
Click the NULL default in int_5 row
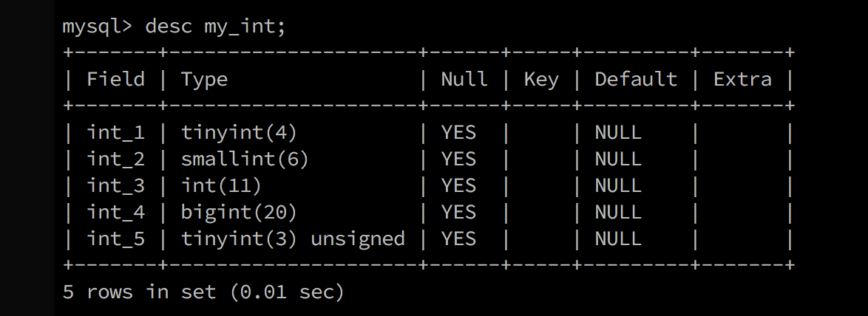coord(618,238)
